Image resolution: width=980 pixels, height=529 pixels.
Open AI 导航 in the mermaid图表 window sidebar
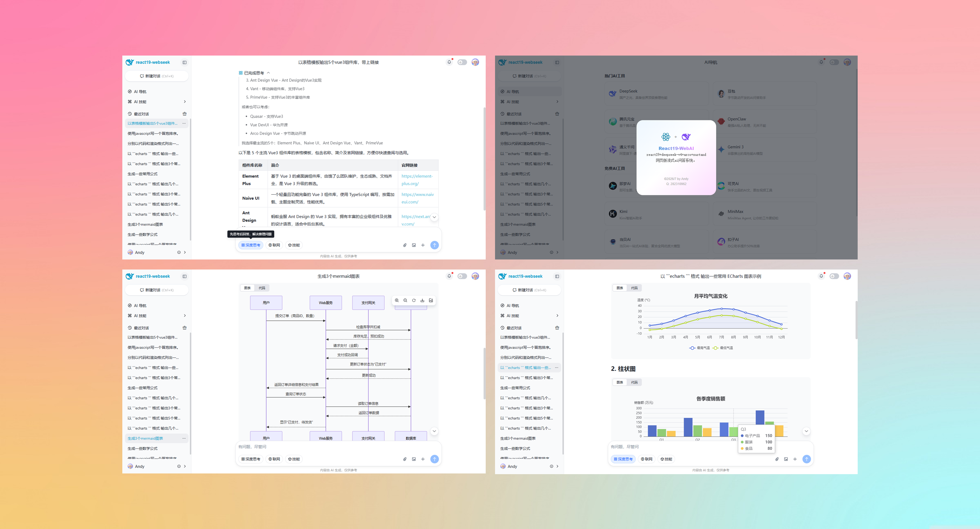tap(157, 306)
